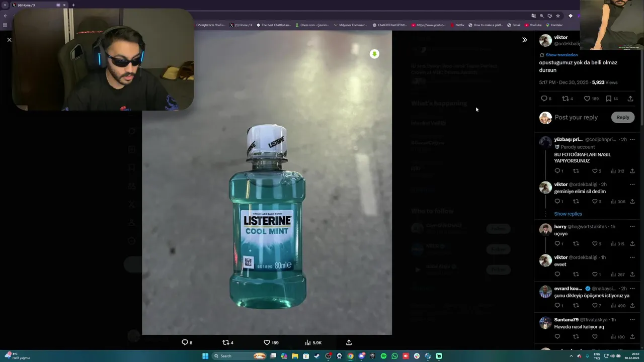This screenshot has width=644, height=362.
Task: Open more options on 'geminiye elimi sil dedim'
Action: click(x=632, y=185)
